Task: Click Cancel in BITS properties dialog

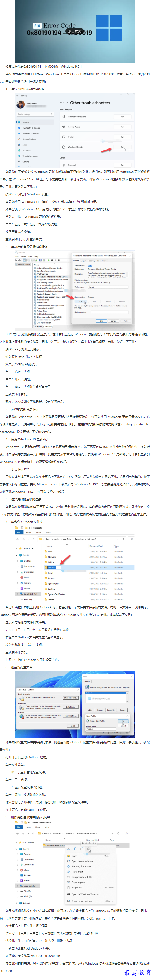Action: tap(113, 321)
